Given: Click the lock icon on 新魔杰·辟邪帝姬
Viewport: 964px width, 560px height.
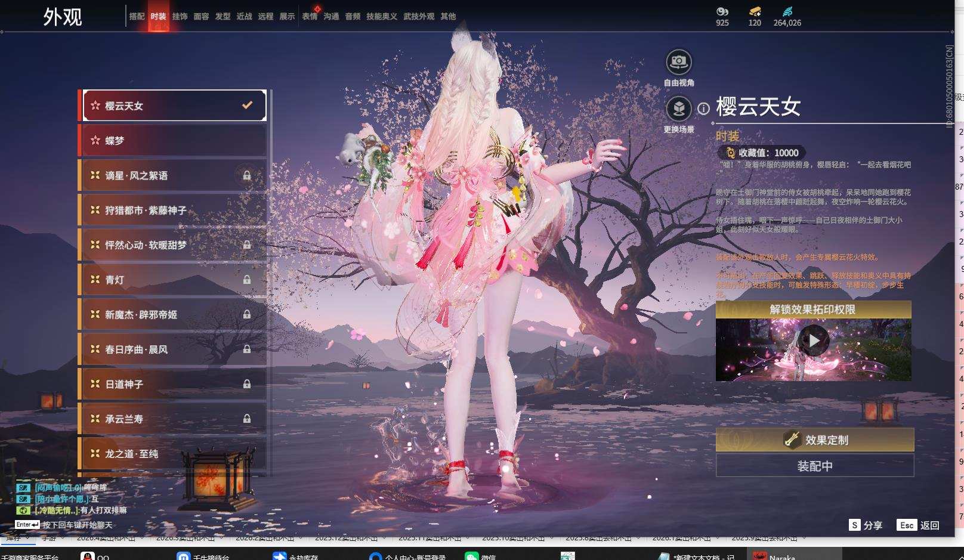Looking at the screenshot, I should click(x=246, y=314).
